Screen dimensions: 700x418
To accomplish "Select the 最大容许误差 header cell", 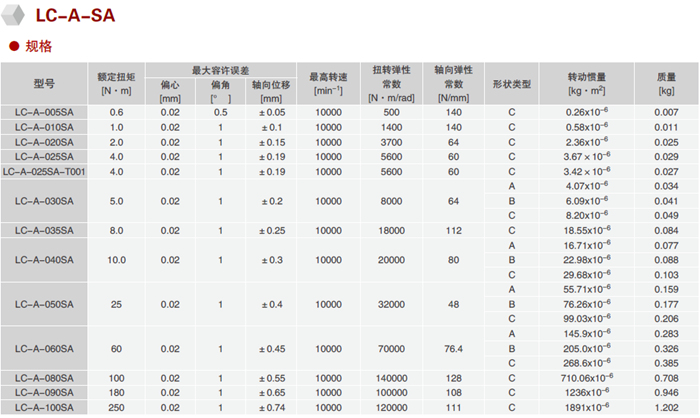I will (220, 70).
